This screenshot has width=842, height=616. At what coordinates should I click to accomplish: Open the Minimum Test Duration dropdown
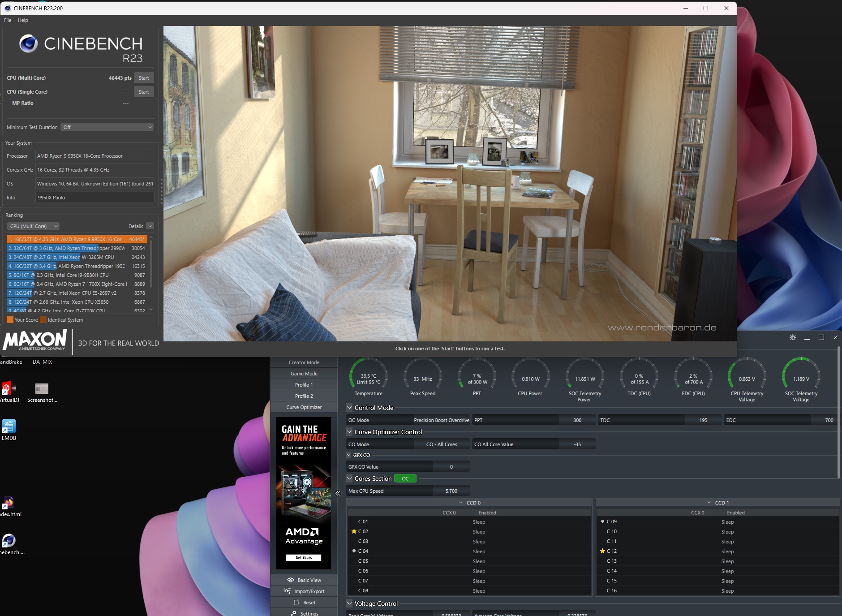[107, 127]
